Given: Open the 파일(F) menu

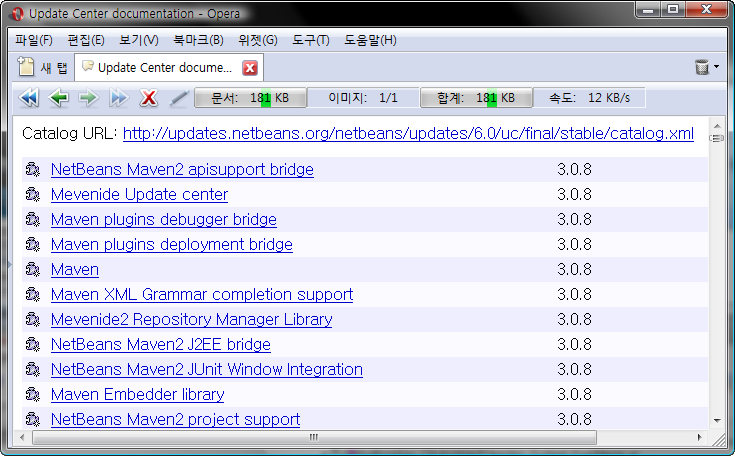Looking at the screenshot, I should click(34, 40).
